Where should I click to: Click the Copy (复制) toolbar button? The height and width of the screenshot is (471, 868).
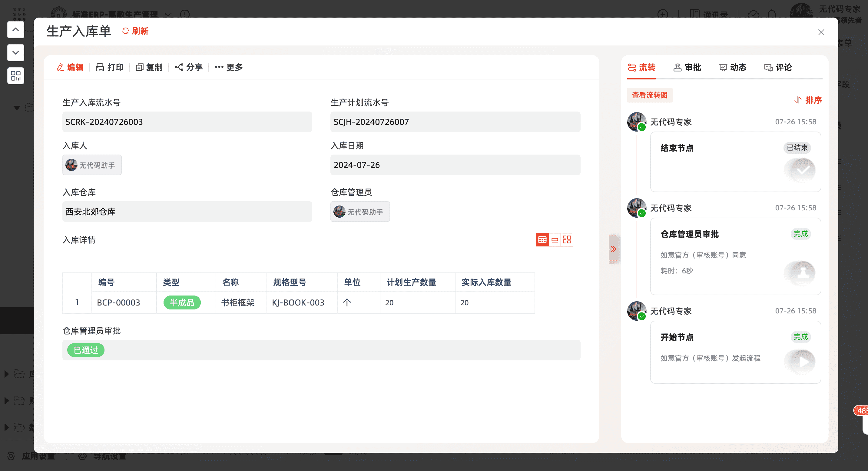[x=149, y=67]
